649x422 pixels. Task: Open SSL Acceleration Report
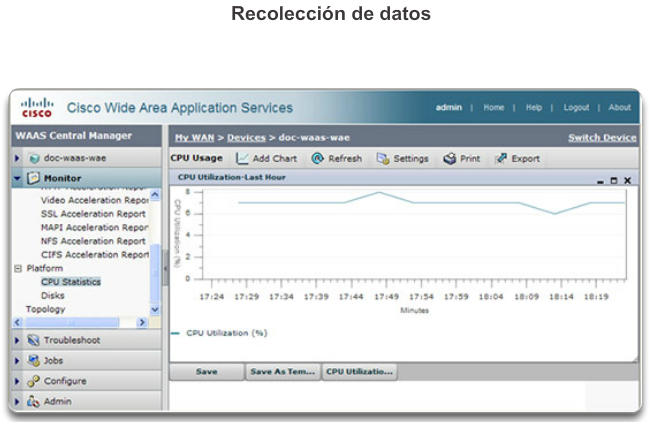pos(93,214)
